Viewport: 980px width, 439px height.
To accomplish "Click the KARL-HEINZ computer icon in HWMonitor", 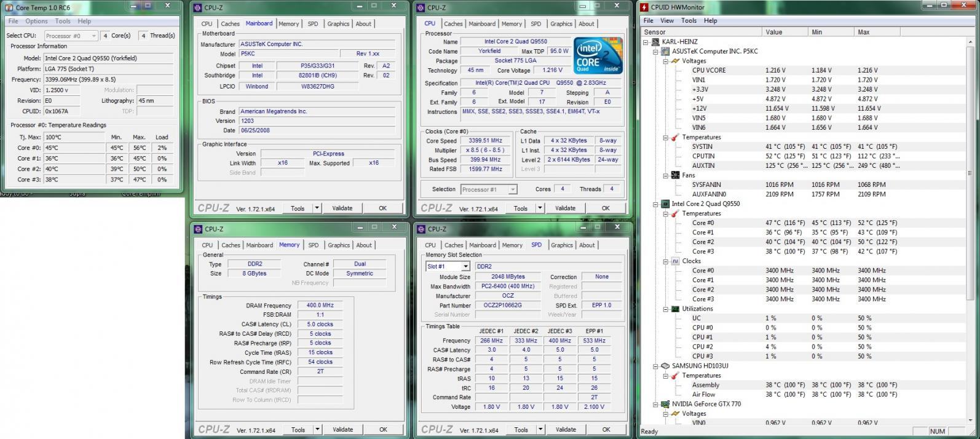I will [656, 42].
